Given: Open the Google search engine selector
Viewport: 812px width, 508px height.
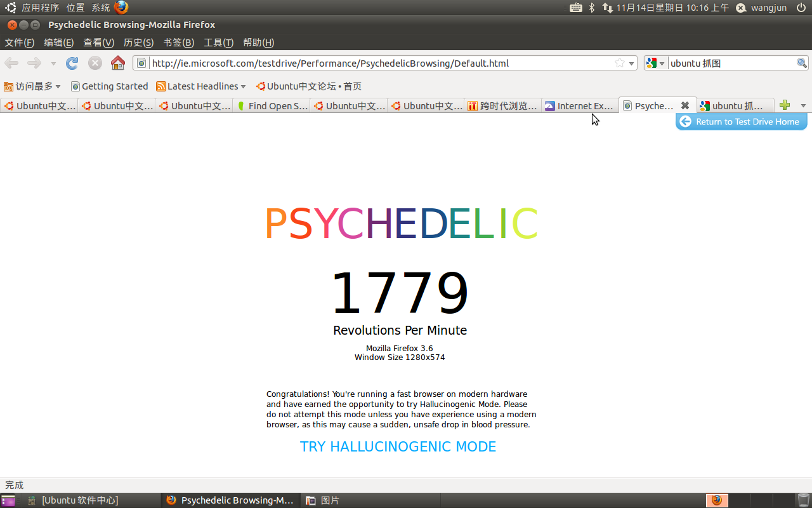Looking at the screenshot, I should tap(655, 63).
